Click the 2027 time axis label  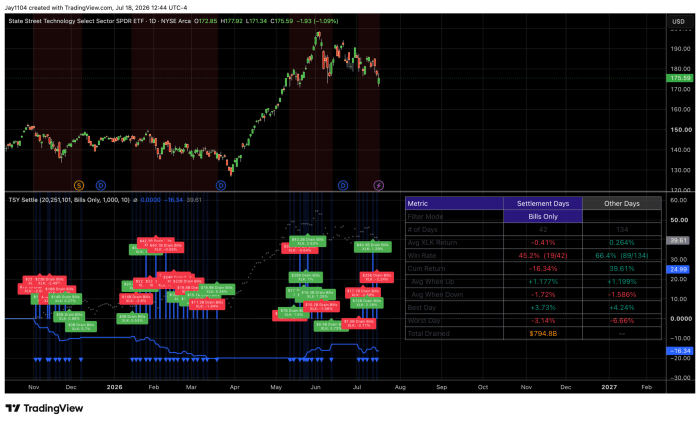[x=609, y=387]
